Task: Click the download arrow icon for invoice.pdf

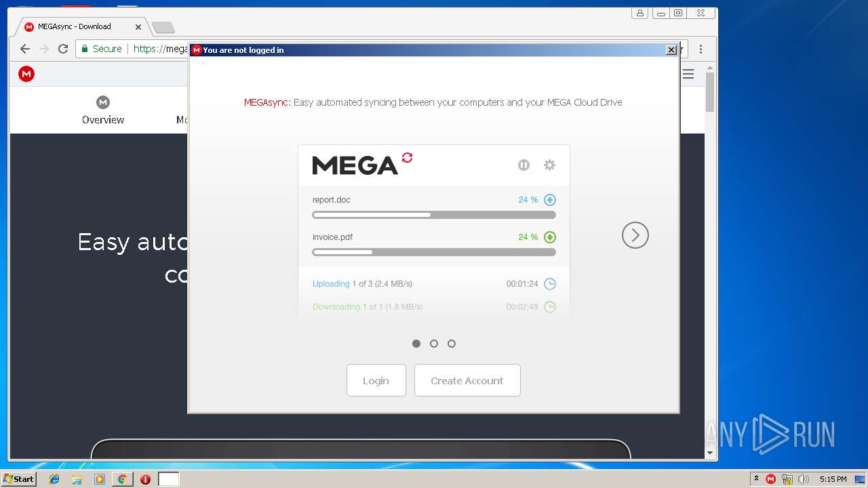Action: 550,237
